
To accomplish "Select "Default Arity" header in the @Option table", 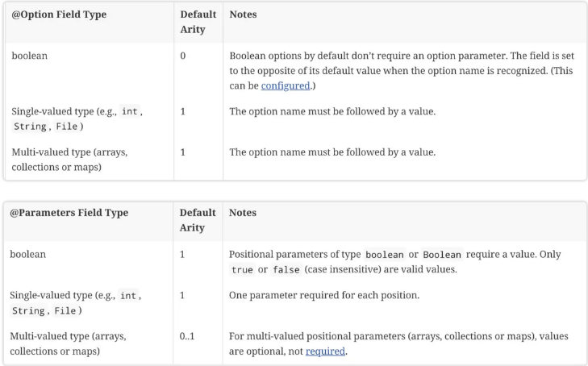I will [197, 23].
